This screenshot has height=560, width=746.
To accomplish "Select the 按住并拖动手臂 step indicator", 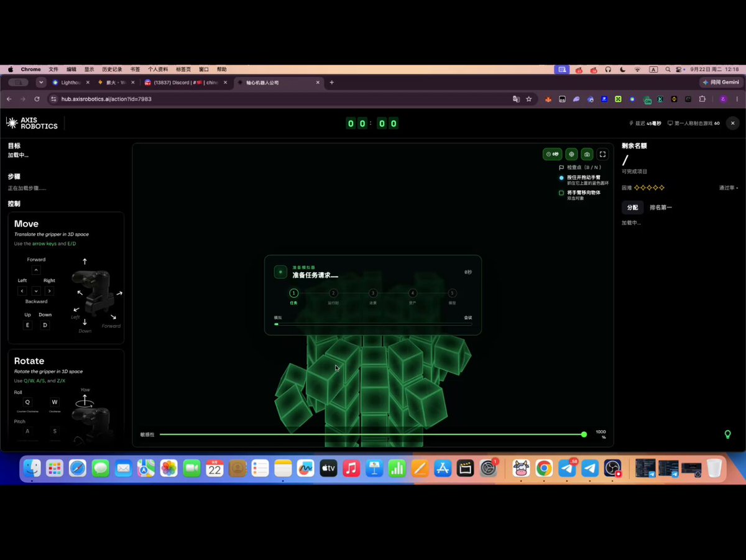I will pos(561,178).
